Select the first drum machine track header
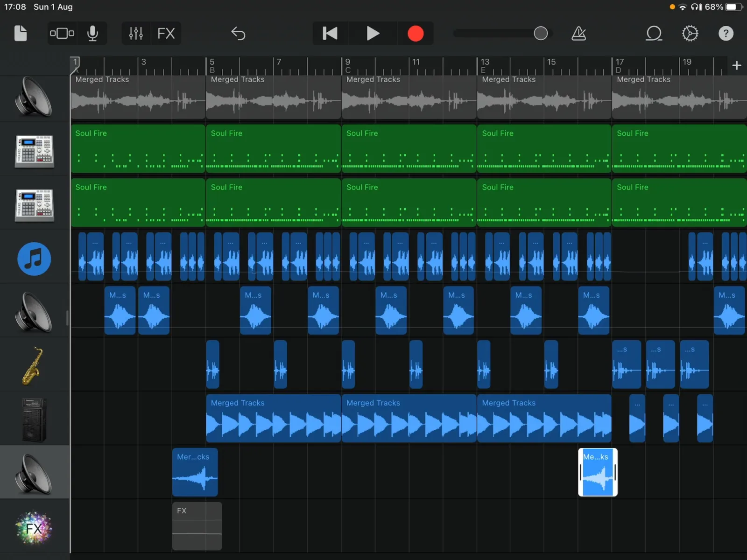The width and height of the screenshot is (747, 560). tap(34, 152)
